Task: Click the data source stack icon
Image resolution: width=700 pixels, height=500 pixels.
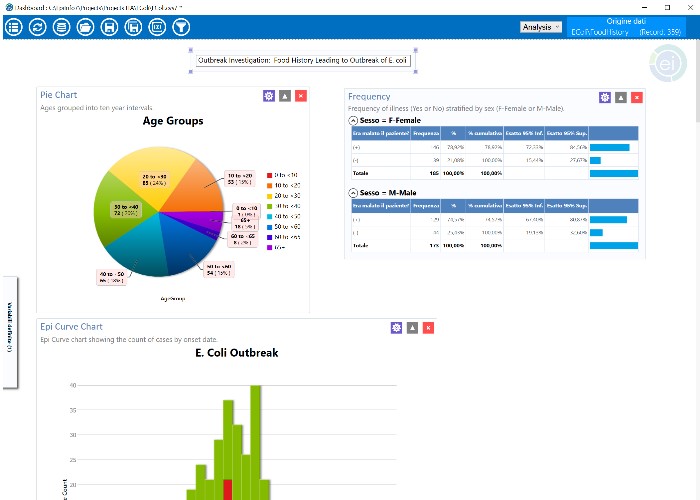Action: (62, 27)
